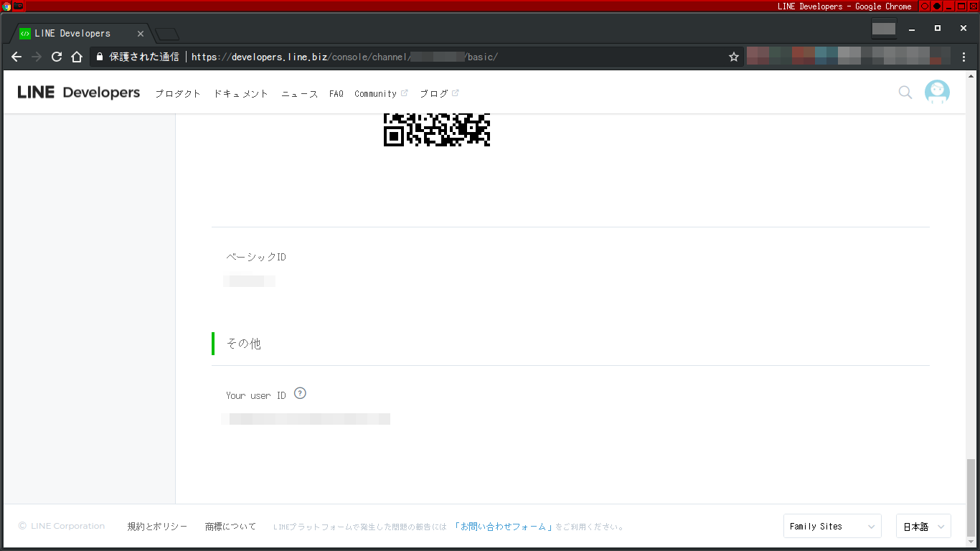The height and width of the screenshot is (551, 980).
Task: Reload the page with the refresh icon
Action: 57,57
